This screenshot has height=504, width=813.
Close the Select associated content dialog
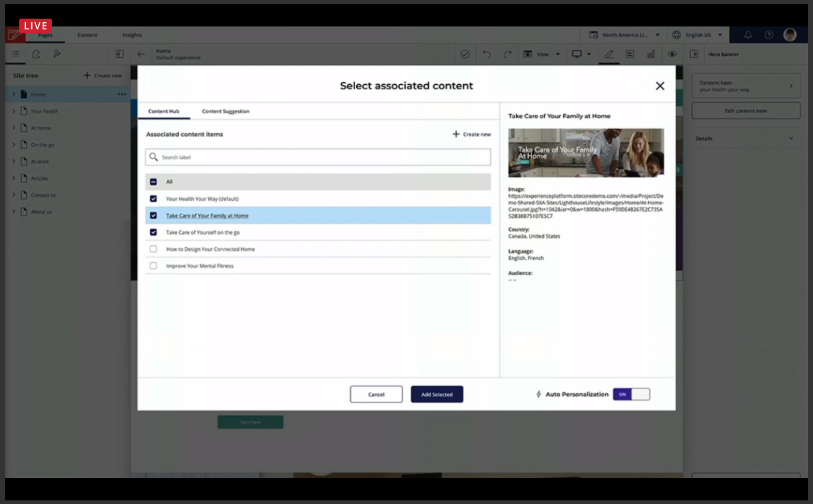660,86
